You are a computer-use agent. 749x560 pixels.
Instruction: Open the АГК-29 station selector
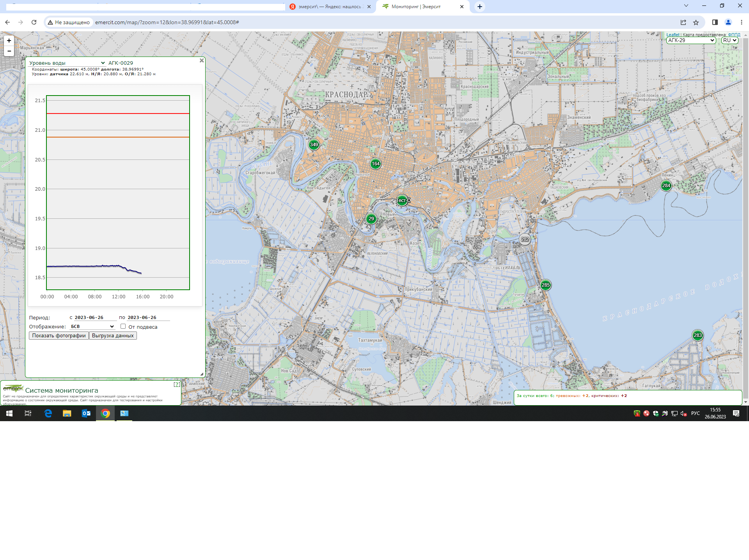[691, 40]
